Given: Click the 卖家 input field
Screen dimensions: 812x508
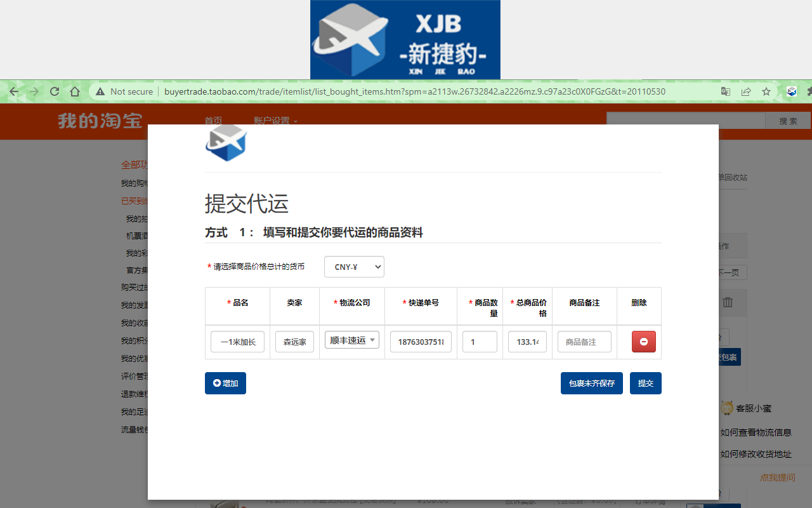Looking at the screenshot, I should pos(294,342).
